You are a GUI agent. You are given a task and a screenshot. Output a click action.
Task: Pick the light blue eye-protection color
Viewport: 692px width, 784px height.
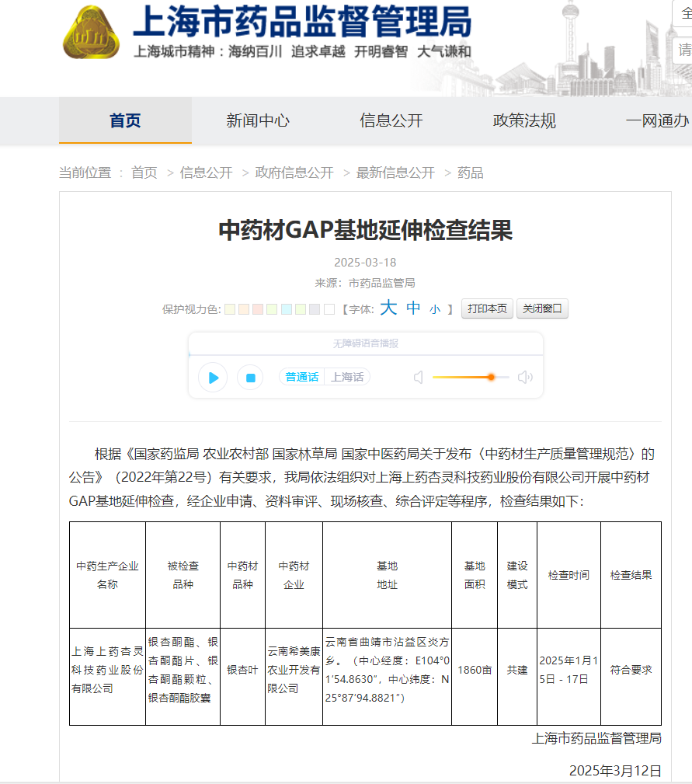coord(287,309)
